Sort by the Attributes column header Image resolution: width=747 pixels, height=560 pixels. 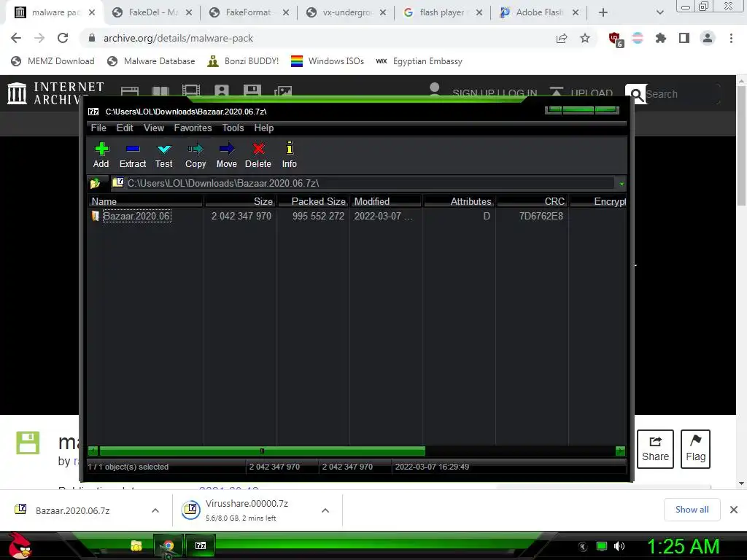[460, 201]
